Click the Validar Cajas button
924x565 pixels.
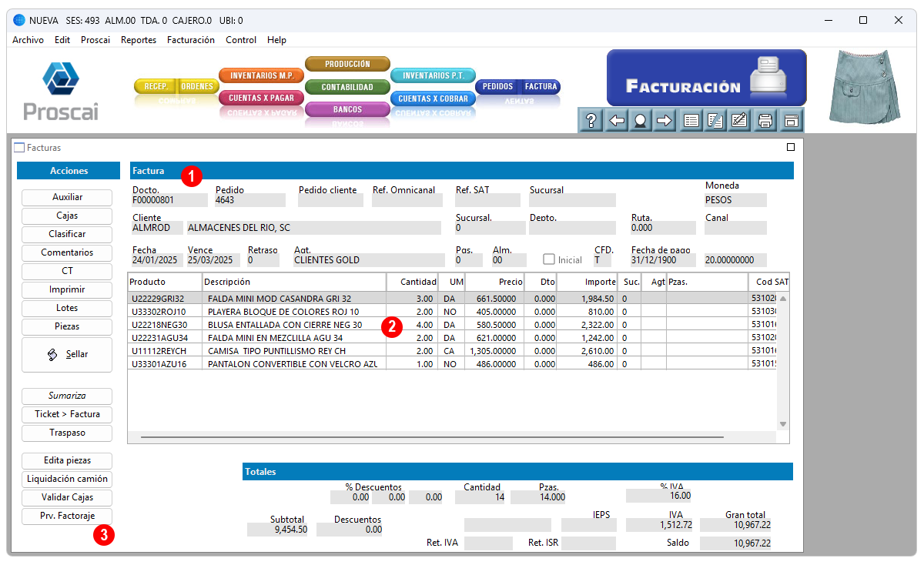coord(68,497)
